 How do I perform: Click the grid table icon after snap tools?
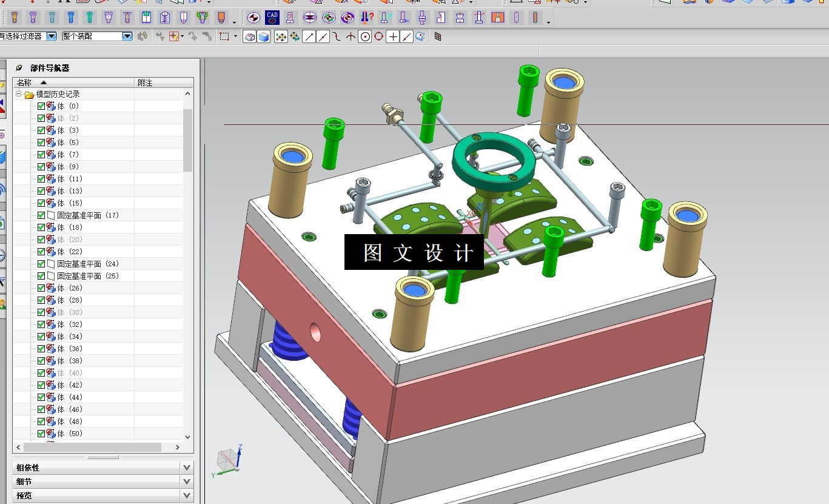pyautogui.click(x=438, y=37)
